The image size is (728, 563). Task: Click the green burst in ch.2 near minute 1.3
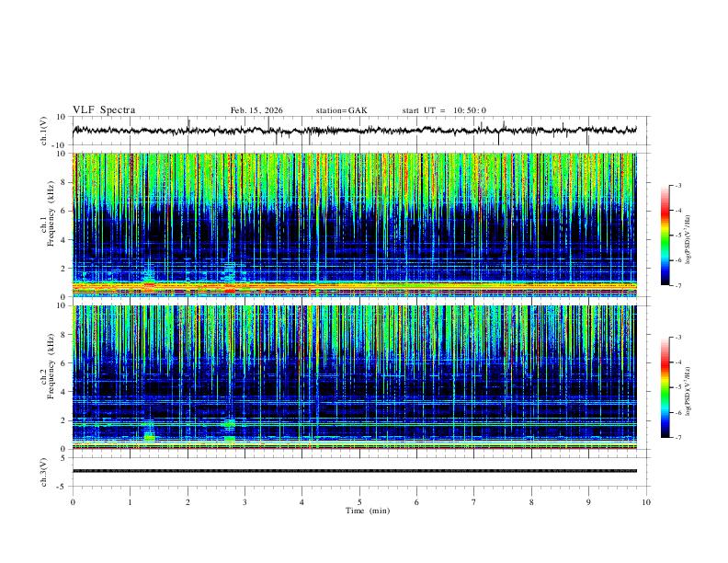pos(150,437)
